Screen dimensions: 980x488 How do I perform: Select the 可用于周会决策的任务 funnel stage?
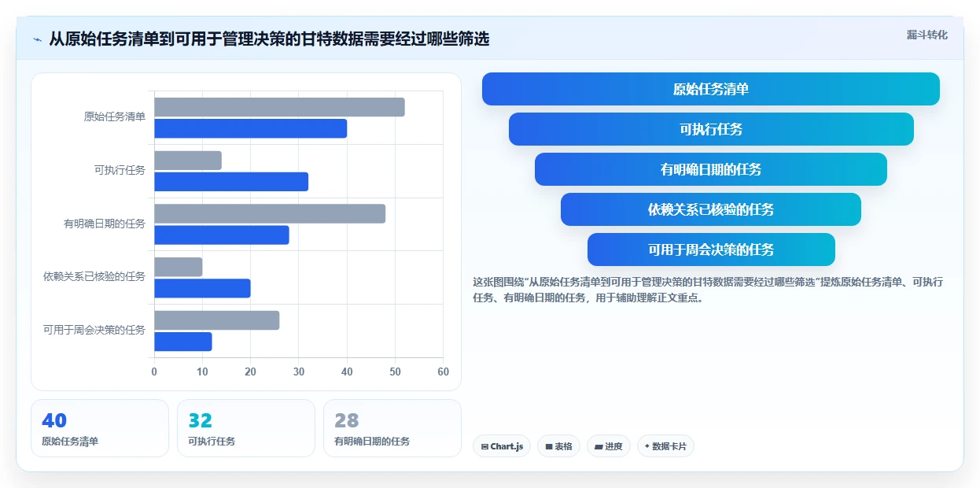(711, 250)
